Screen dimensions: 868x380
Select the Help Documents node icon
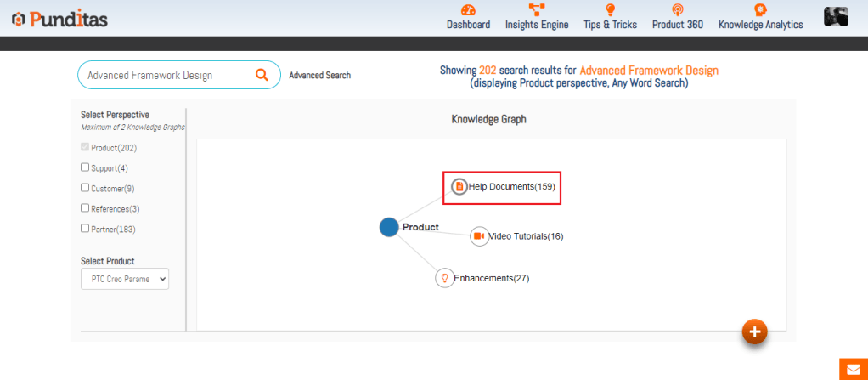coord(459,186)
